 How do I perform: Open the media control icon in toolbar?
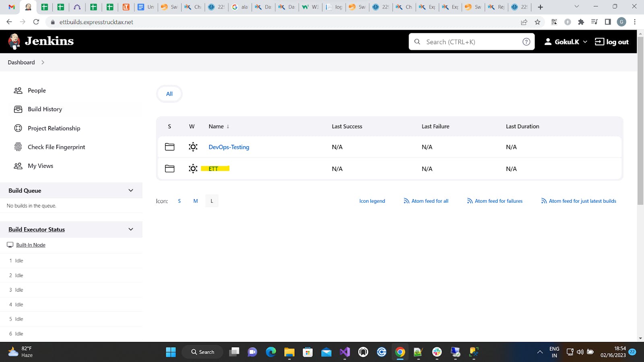pos(594,22)
